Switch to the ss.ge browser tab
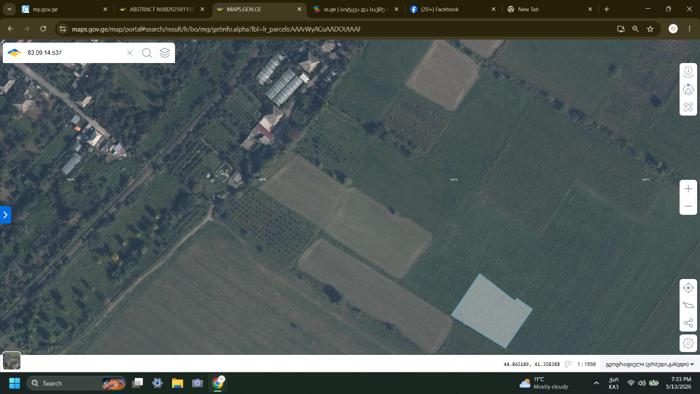Viewport: 700px width, 394px height. click(x=355, y=9)
